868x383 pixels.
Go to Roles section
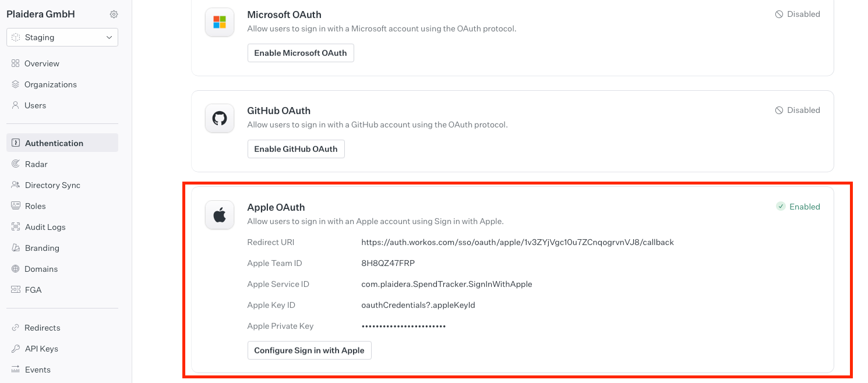(35, 206)
